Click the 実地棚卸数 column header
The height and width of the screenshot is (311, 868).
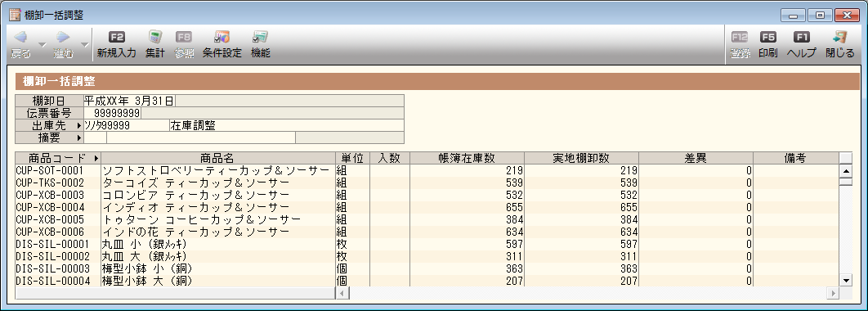point(581,158)
